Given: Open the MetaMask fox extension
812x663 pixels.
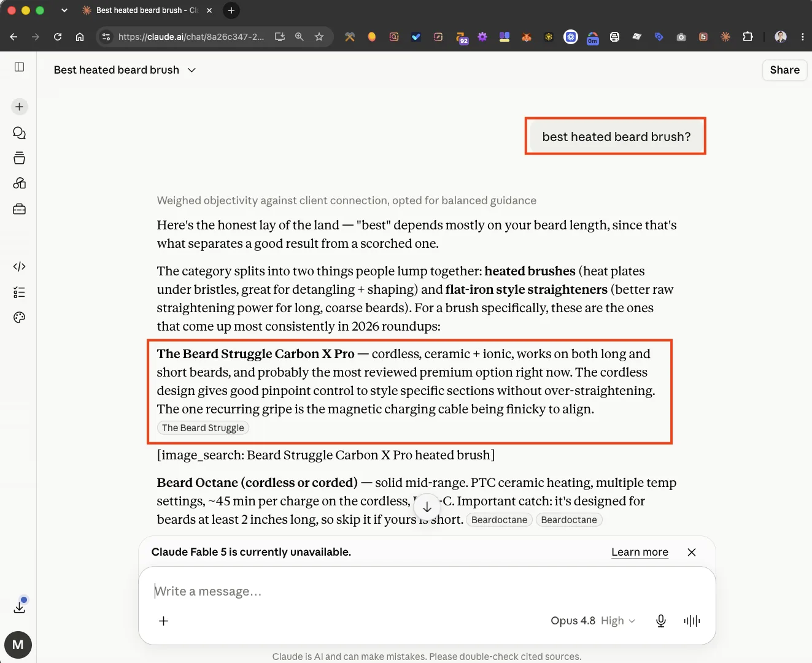Looking at the screenshot, I should [x=527, y=37].
